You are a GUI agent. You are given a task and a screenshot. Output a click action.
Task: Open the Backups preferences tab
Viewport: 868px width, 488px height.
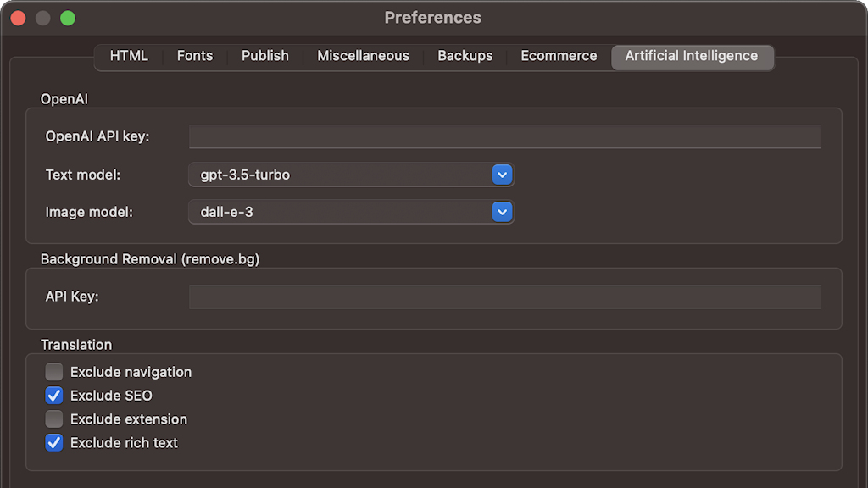pyautogui.click(x=465, y=56)
